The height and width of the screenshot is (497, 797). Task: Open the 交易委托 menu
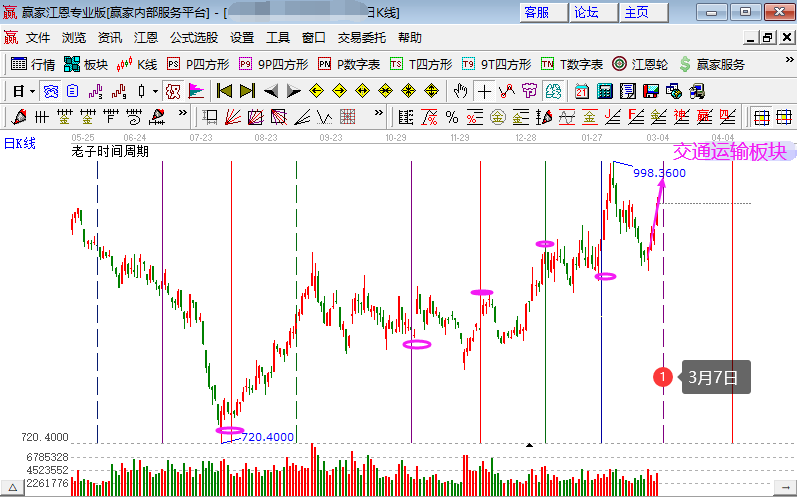tap(361, 38)
